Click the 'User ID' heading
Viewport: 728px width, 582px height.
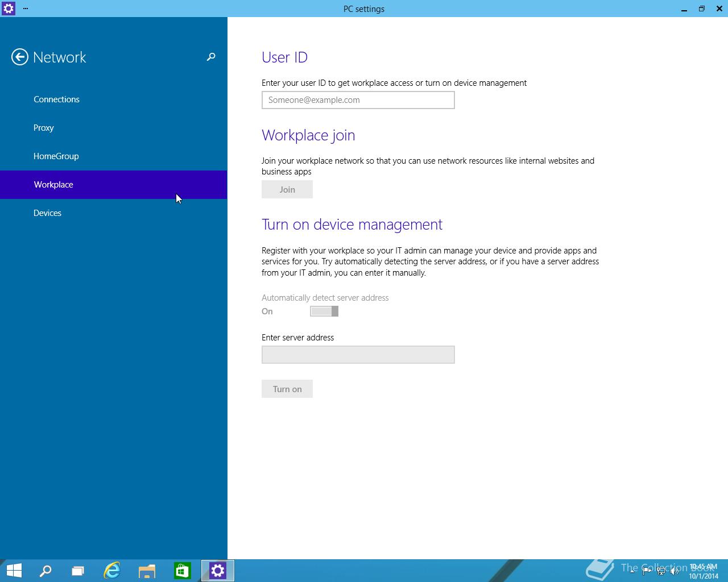(x=284, y=57)
